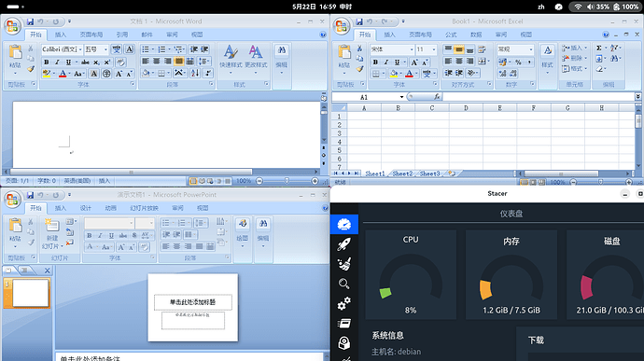This screenshot has width=644, height=361.
Task: Toggle Italic in the Excel ribbon
Action: tap(386, 62)
